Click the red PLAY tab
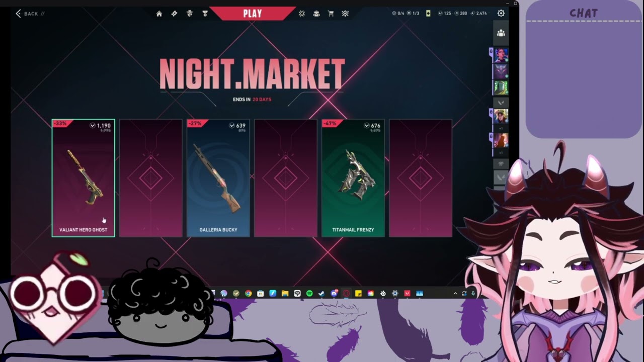Viewport: 644px width, 362px height. pyautogui.click(x=252, y=14)
